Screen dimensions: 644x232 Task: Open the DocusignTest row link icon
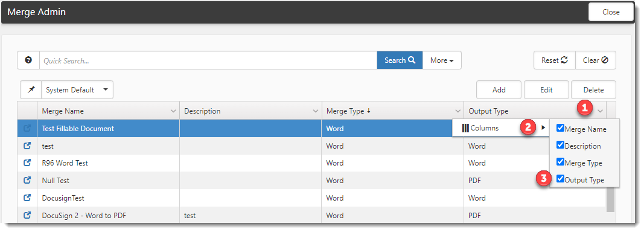(27, 198)
